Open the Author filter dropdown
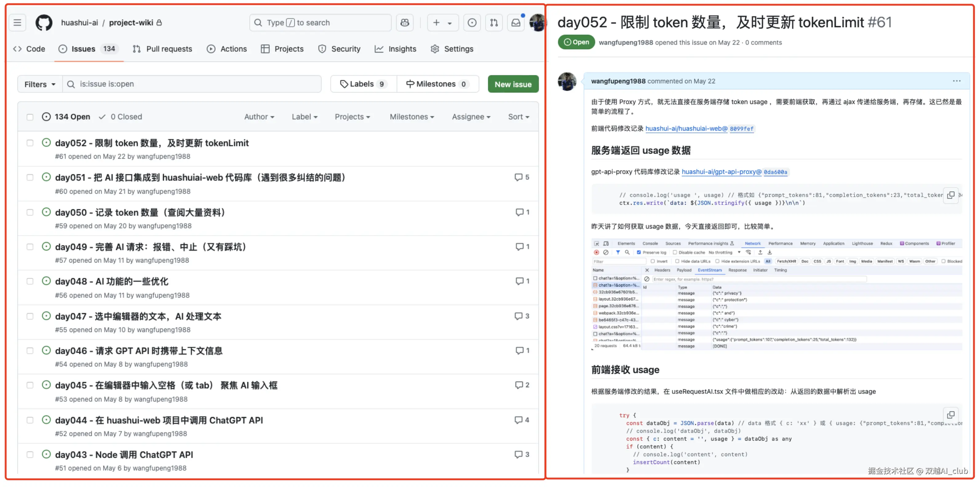Viewport: 980px width, 487px height. 259,117
